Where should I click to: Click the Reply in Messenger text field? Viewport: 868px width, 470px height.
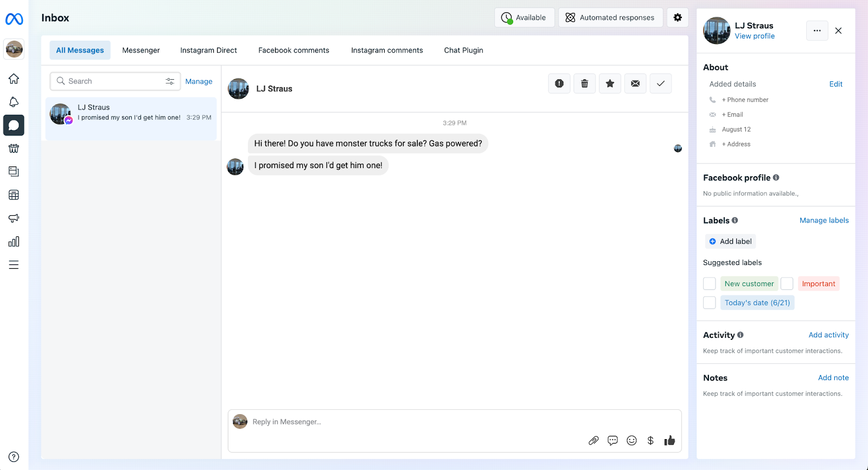pos(455,422)
